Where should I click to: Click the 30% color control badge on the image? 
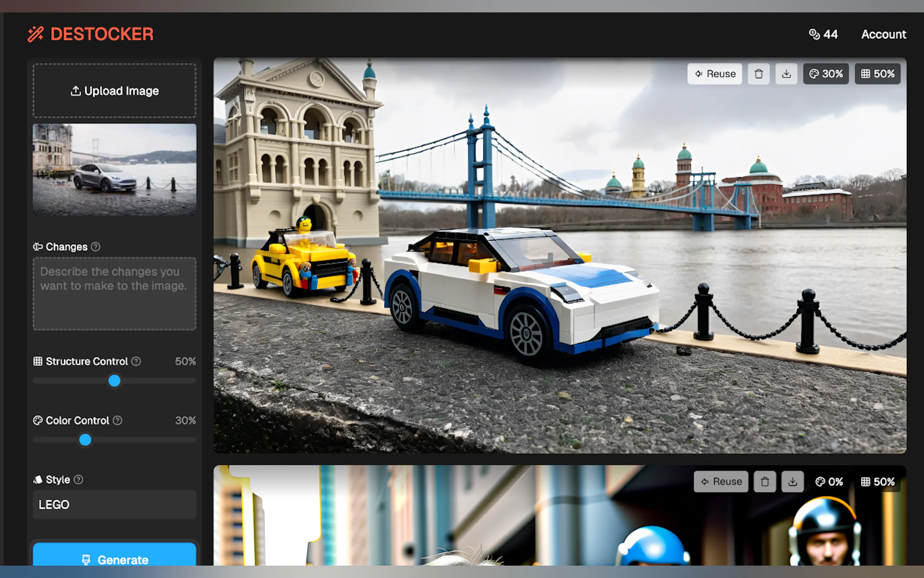click(x=826, y=74)
